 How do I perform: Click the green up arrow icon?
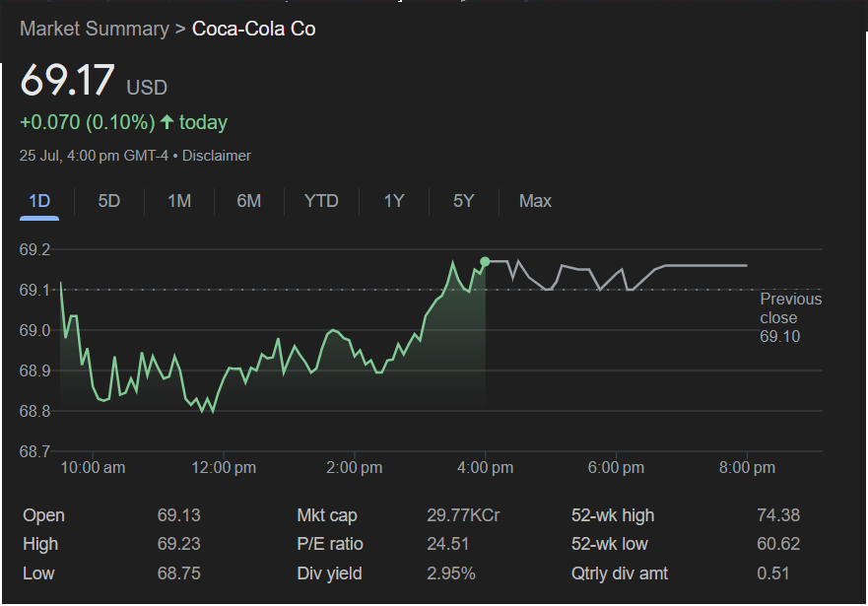[x=167, y=122]
